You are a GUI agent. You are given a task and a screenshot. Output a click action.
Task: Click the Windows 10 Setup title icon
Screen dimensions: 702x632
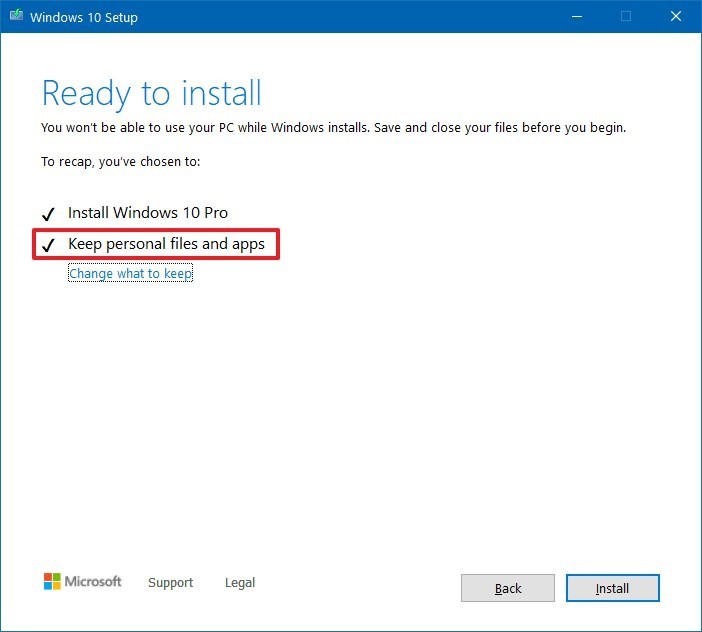(16, 16)
